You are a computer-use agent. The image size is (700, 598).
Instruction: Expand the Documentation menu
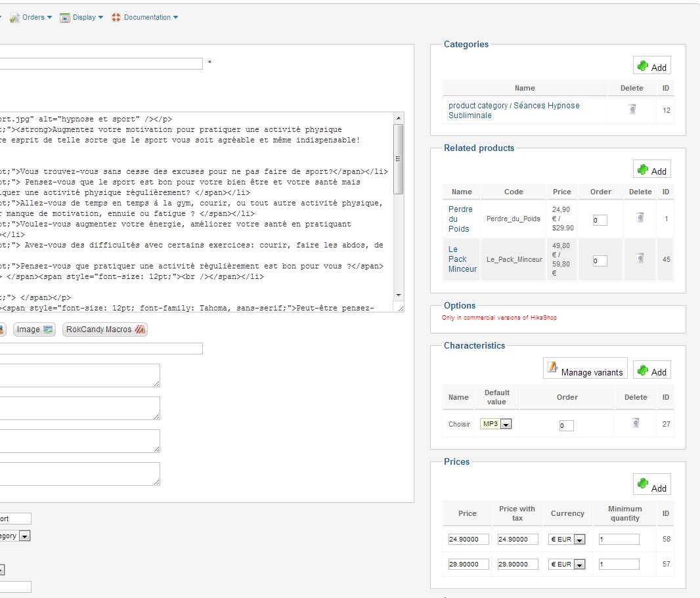coord(144,17)
